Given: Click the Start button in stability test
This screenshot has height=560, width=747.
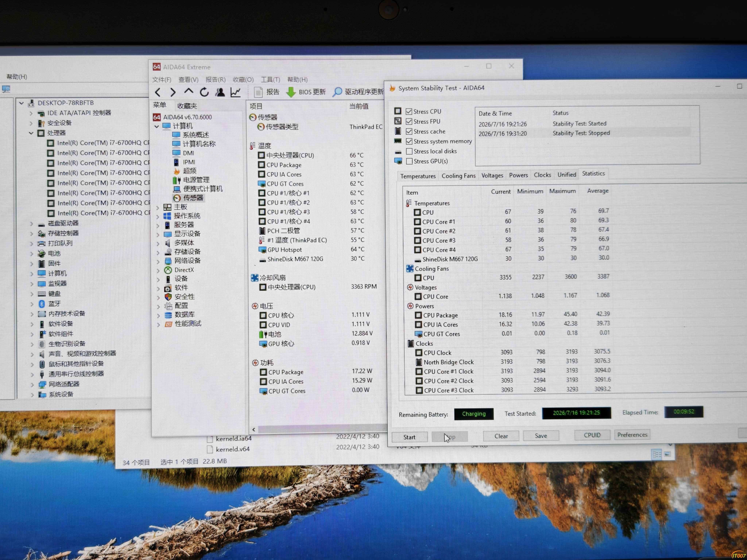Looking at the screenshot, I should pos(409,437).
